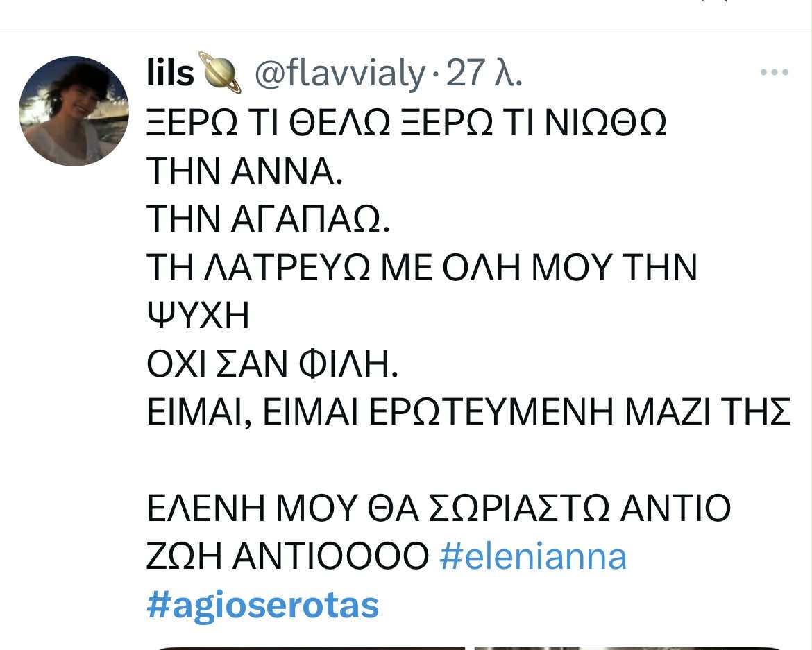Screen dimensions: 812x650
Task: Click the line ΤΗΝ ΑΝΝΑ.
Action: pos(245,171)
